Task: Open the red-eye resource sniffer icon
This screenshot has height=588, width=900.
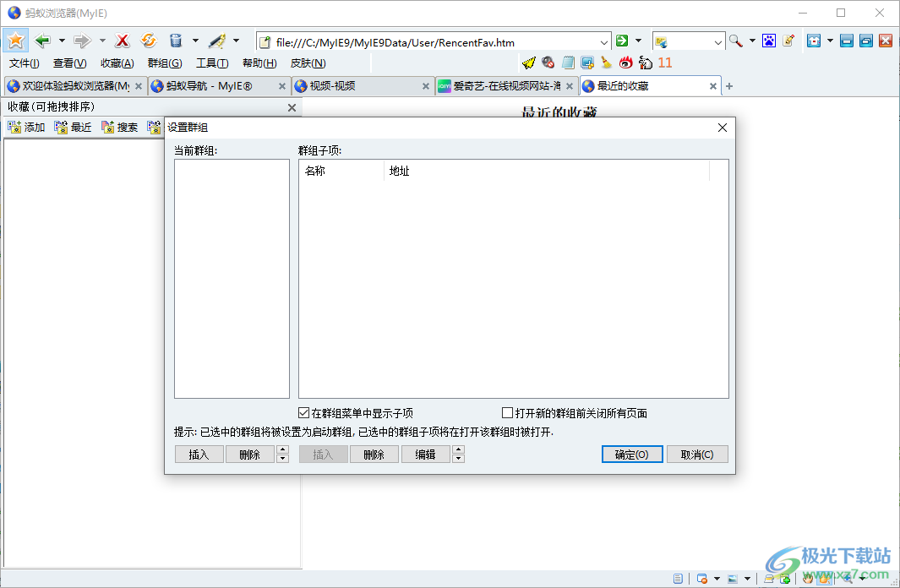Action: tap(625, 62)
